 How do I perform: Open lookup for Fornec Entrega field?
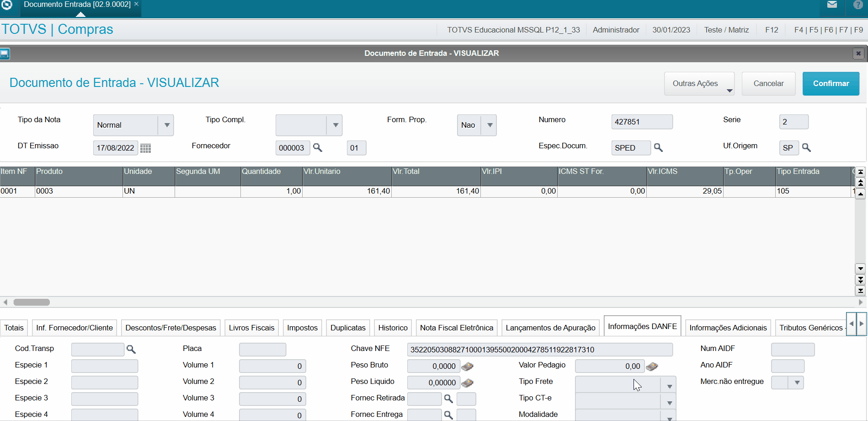point(448,415)
